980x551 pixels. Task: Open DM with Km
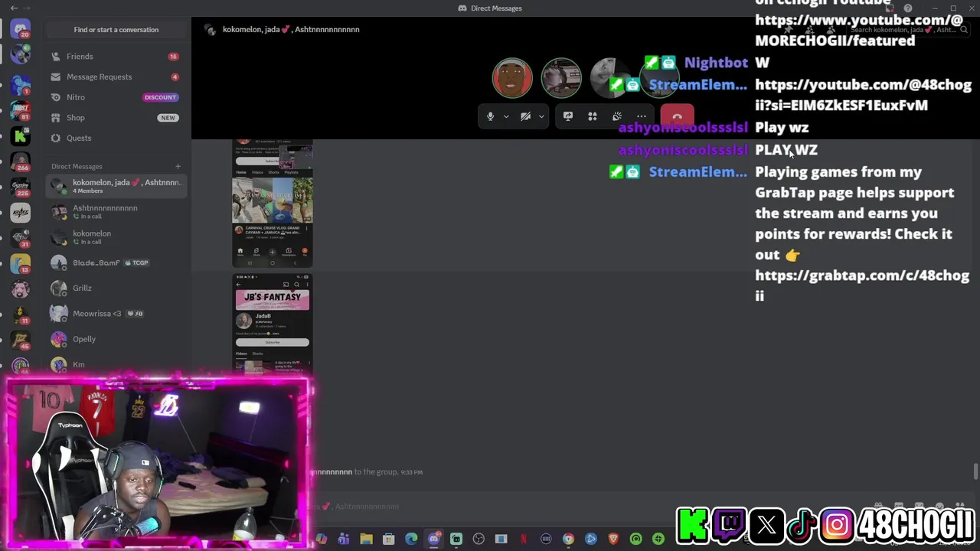pyautogui.click(x=116, y=364)
